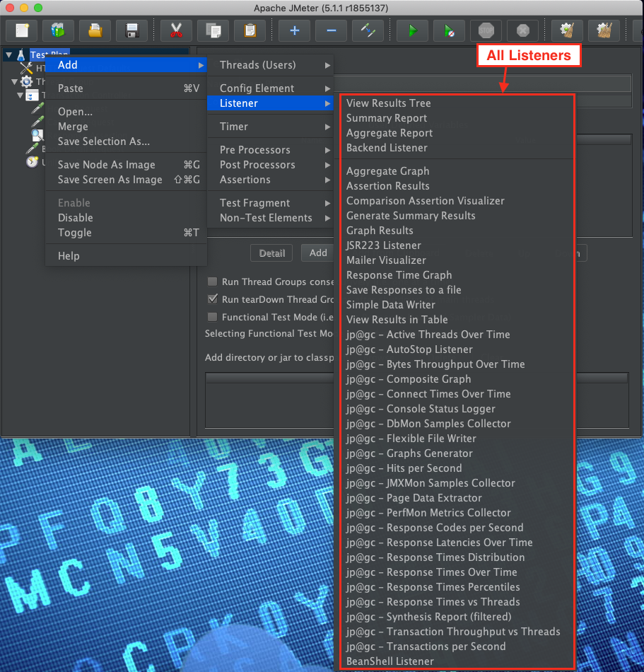Toggle Run Thread Groups consecutively checkbox
The width and height of the screenshot is (644, 672).
(x=212, y=282)
